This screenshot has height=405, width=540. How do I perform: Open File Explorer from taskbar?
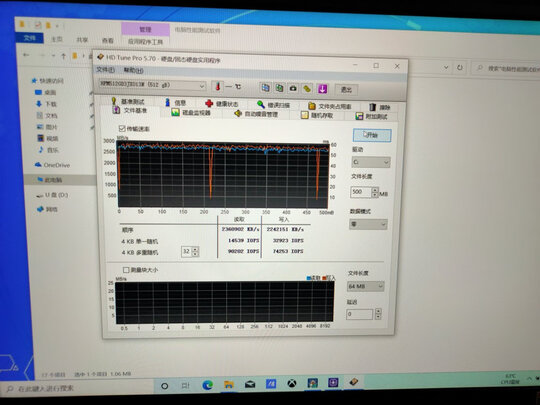[229, 384]
